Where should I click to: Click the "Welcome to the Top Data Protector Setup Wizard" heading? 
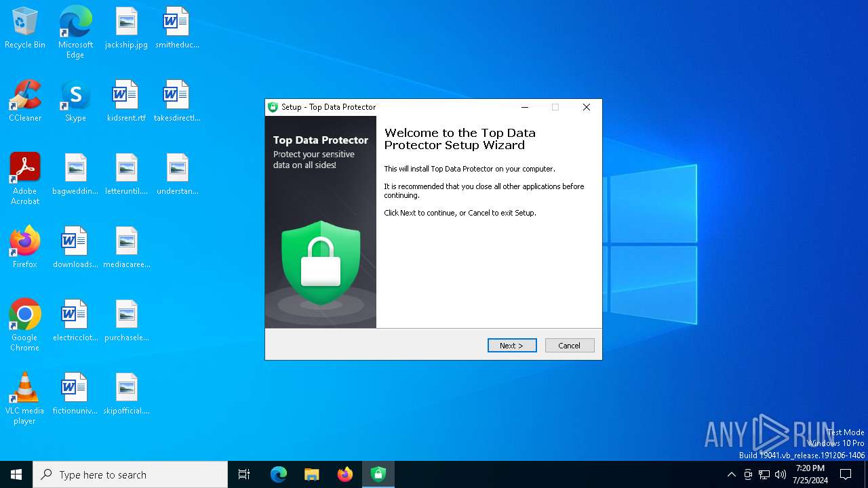pos(460,139)
